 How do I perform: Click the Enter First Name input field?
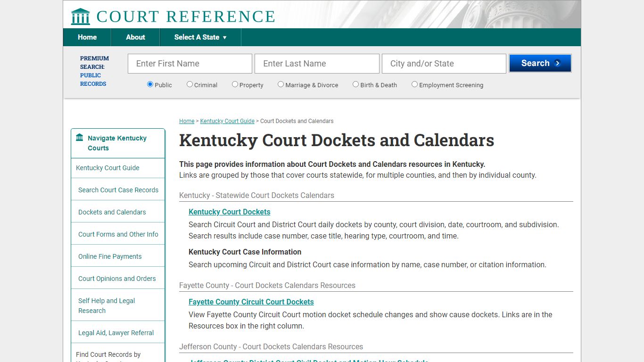pyautogui.click(x=190, y=63)
